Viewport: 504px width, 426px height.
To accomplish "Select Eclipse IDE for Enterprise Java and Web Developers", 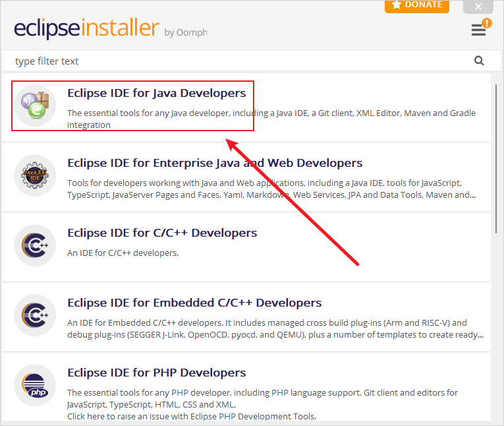I will (215, 163).
